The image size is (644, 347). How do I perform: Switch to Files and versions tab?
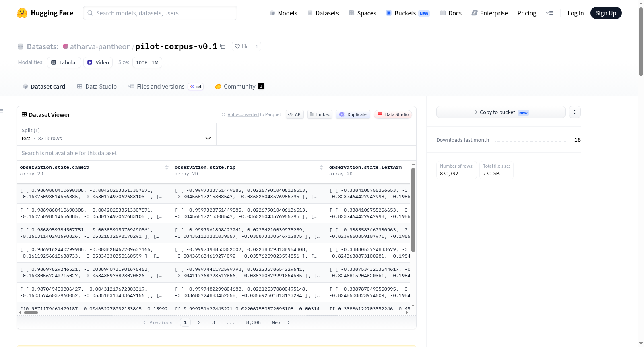coord(166,86)
